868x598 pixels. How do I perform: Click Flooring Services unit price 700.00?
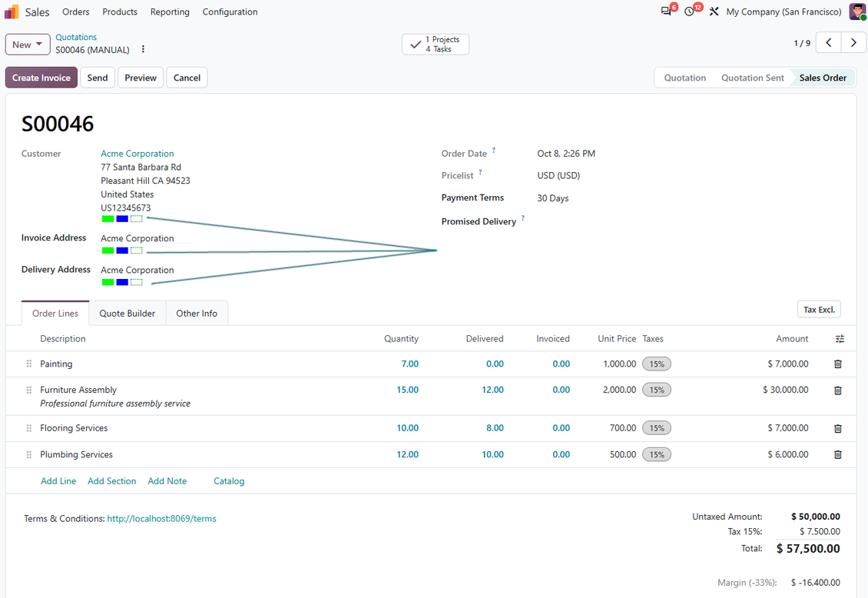623,428
